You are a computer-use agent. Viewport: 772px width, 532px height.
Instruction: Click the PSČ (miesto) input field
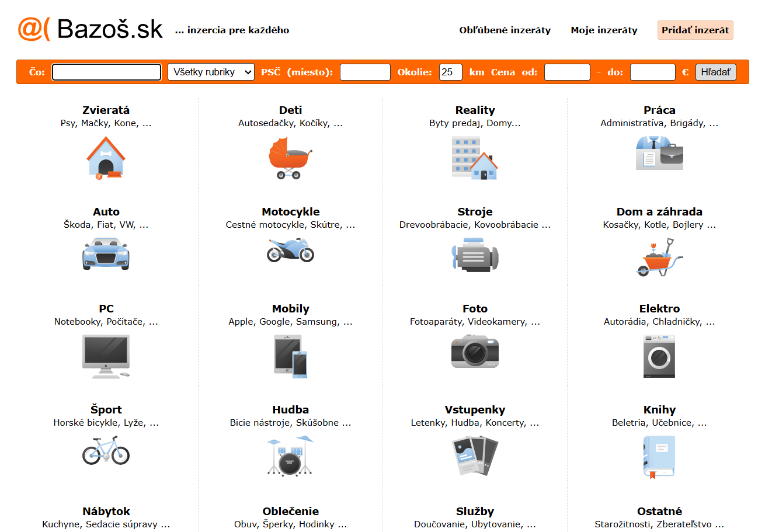coord(365,72)
